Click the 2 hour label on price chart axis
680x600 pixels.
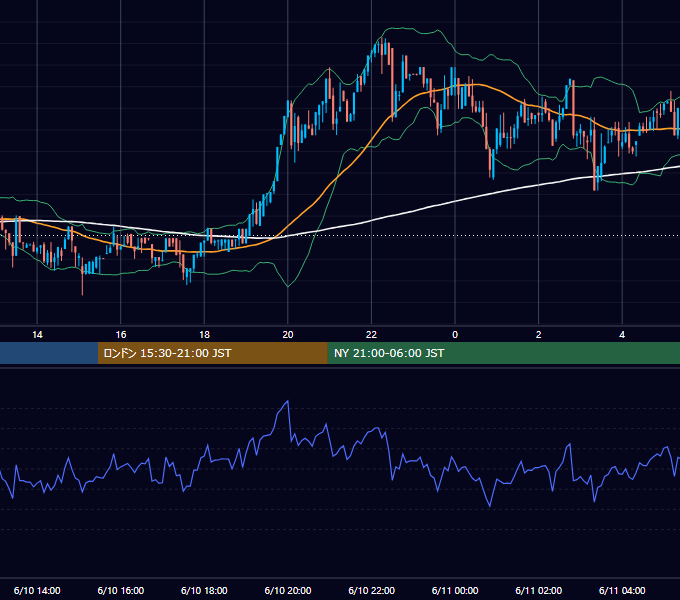click(539, 335)
